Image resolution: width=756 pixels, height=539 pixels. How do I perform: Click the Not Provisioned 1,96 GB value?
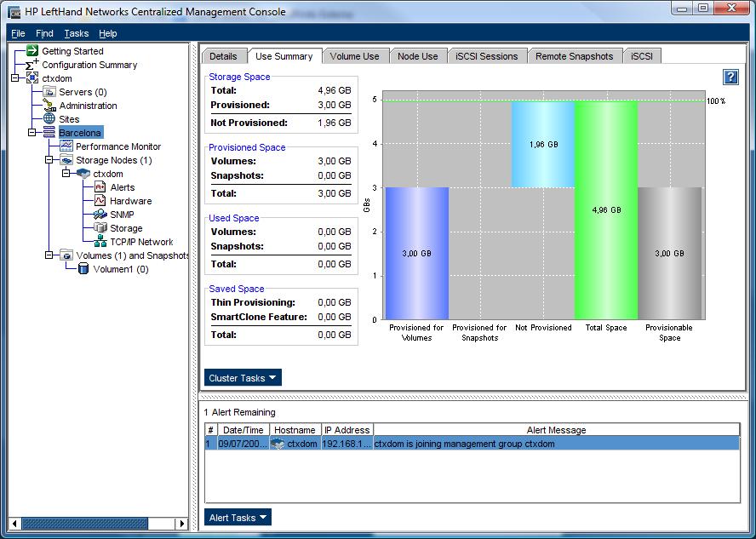click(334, 123)
